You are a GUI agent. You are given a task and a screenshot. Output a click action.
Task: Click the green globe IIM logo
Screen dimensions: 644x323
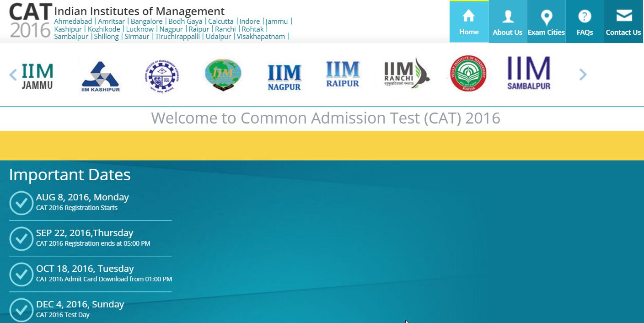223,75
